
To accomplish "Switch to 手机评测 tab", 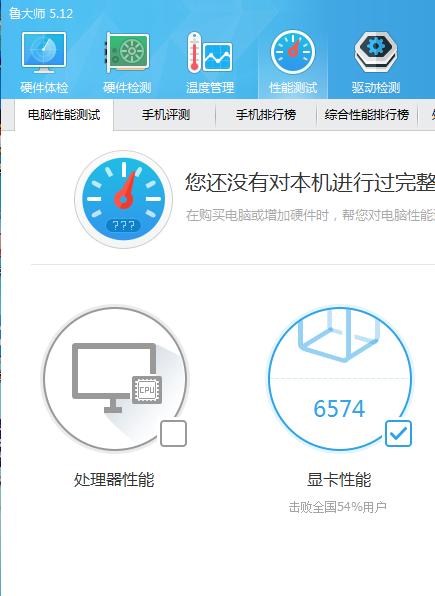I will 166,115.
